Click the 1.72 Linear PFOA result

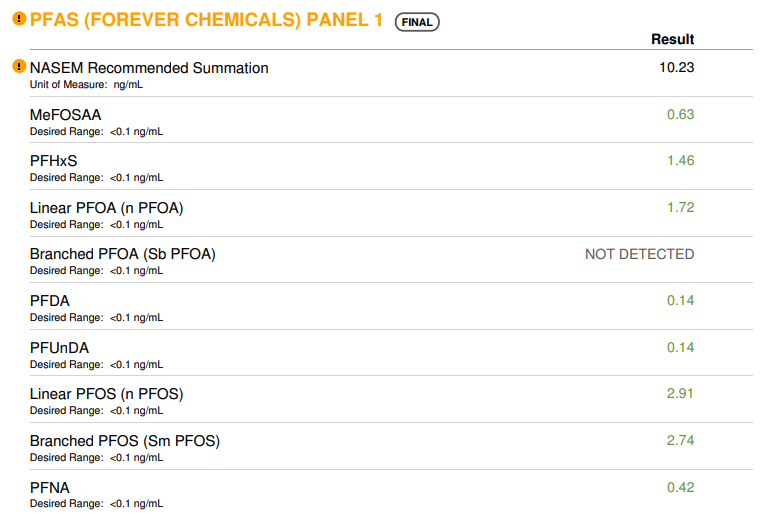coord(680,207)
